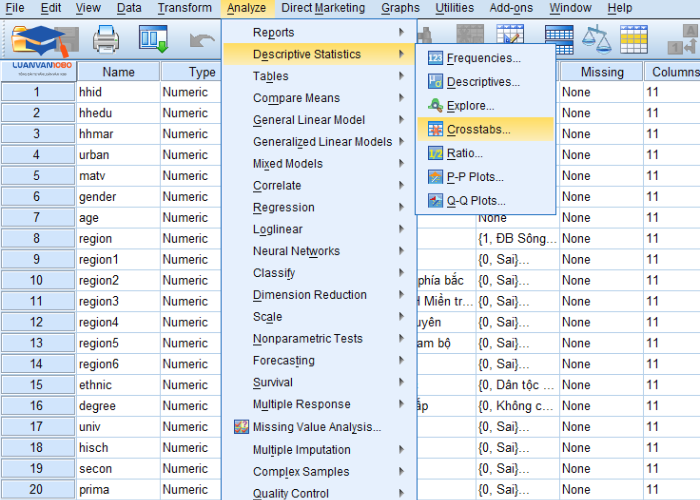
Task: Click the Name column header
Action: coord(118,72)
